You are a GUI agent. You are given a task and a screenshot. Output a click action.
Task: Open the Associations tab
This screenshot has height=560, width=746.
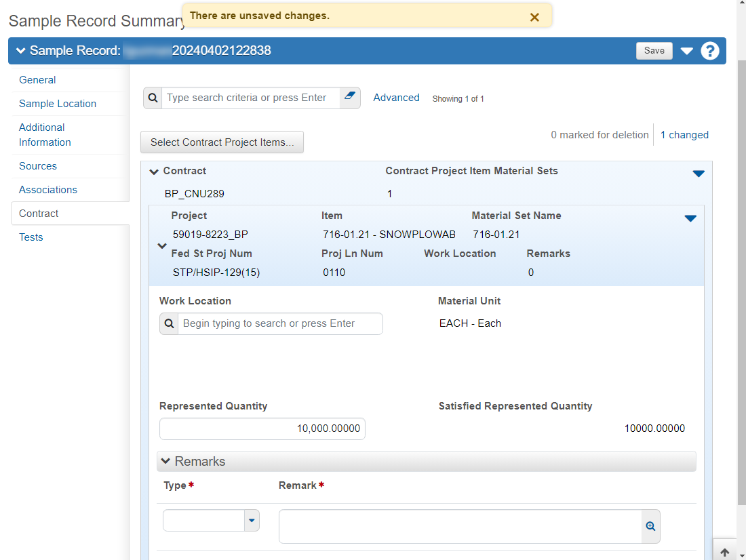48,190
